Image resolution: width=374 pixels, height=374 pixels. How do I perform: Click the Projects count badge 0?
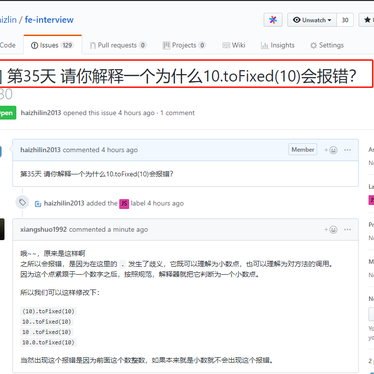click(202, 45)
